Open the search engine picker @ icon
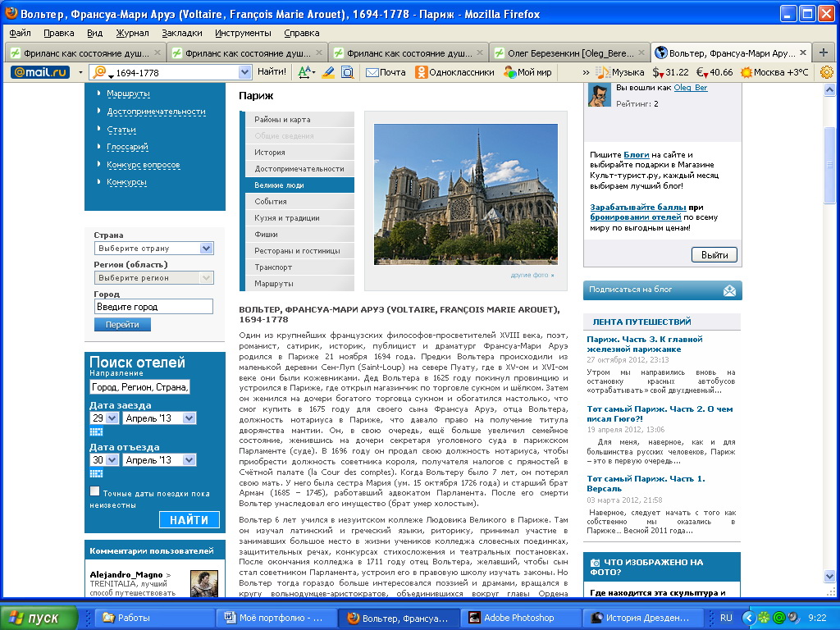Screen dimensions: 840x630 [100, 72]
